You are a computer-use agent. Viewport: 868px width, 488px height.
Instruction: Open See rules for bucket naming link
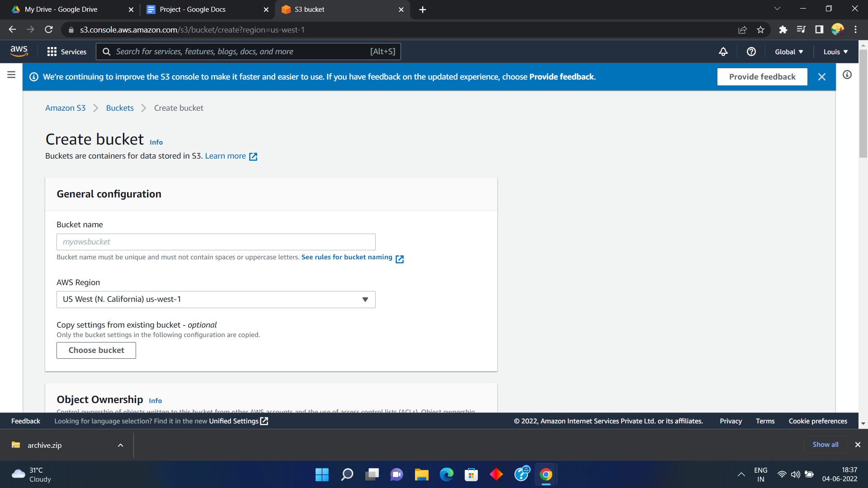point(347,257)
